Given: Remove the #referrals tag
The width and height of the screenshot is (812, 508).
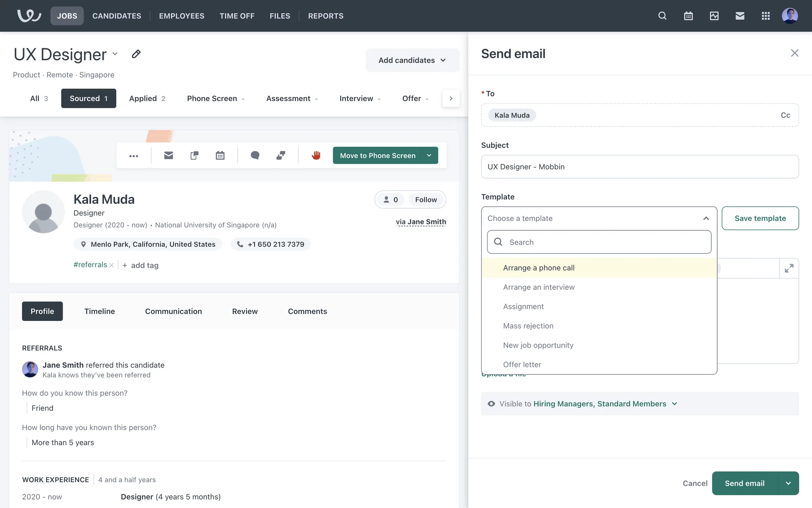Looking at the screenshot, I should tap(112, 265).
